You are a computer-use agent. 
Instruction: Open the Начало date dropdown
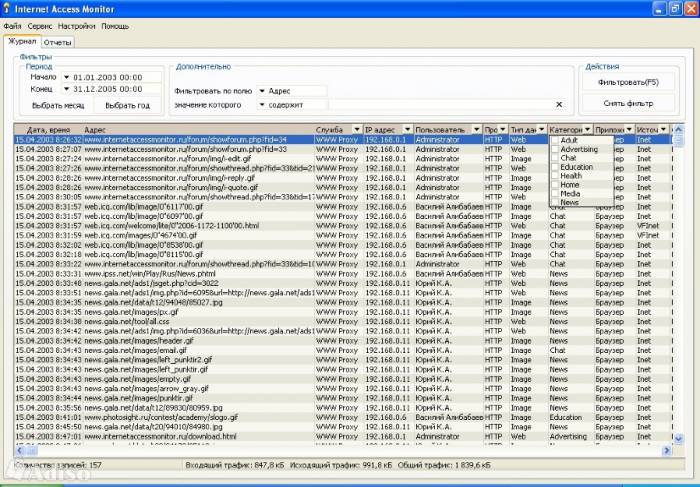tap(65, 77)
